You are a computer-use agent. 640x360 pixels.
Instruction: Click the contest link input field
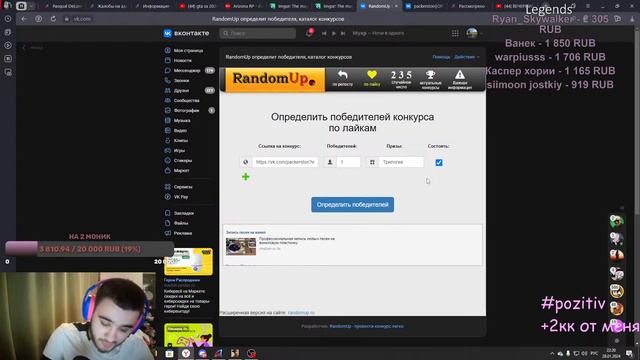pos(285,162)
